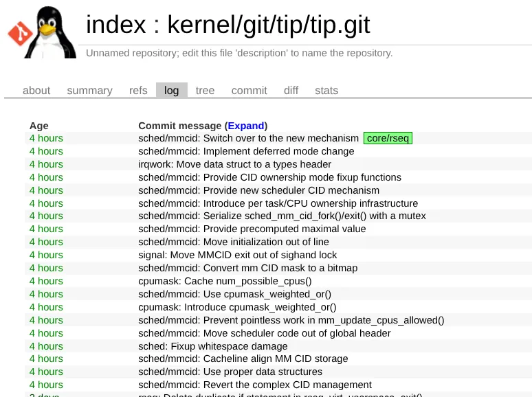This screenshot has height=397, width=532.
Task: Go to the tree tab
Action: [205, 91]
